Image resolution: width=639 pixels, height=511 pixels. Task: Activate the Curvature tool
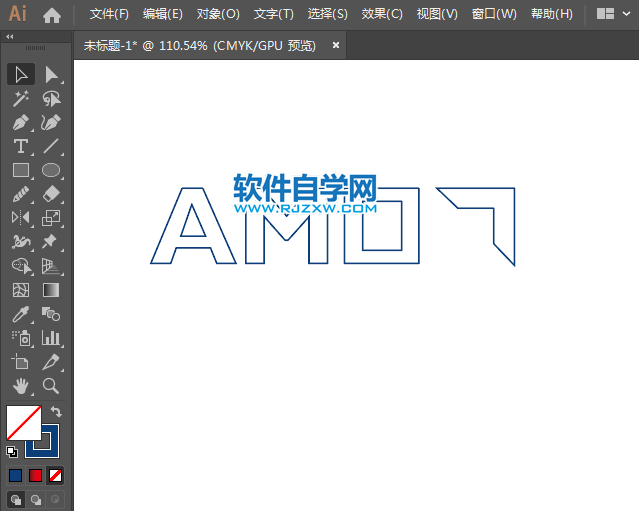tap(51, 122)
